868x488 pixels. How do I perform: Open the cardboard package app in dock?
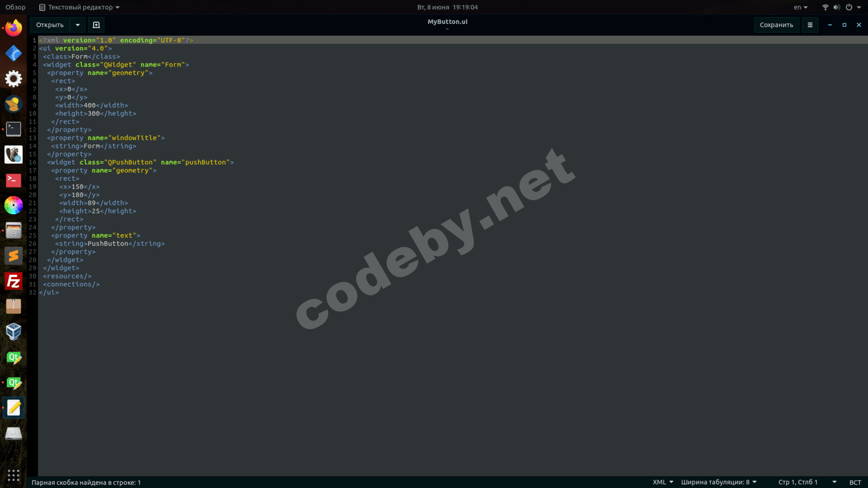(x=14, y=306)
